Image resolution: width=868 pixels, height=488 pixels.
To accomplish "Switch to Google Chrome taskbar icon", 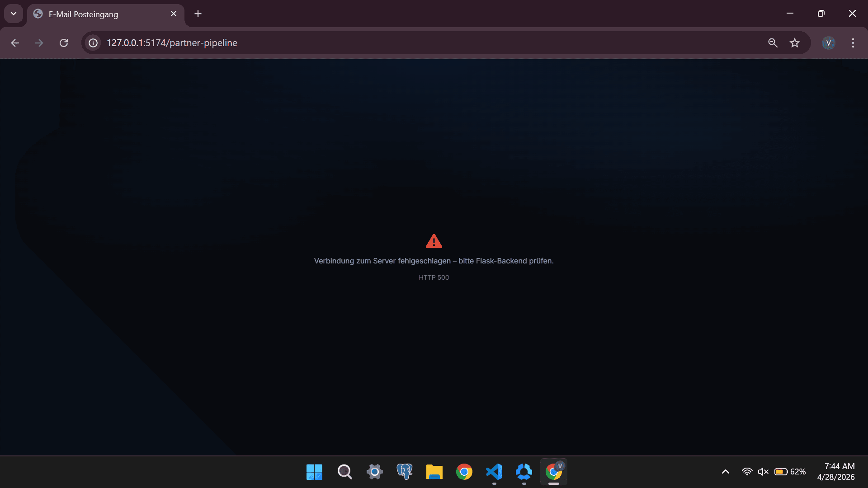I will pos(464,472).
